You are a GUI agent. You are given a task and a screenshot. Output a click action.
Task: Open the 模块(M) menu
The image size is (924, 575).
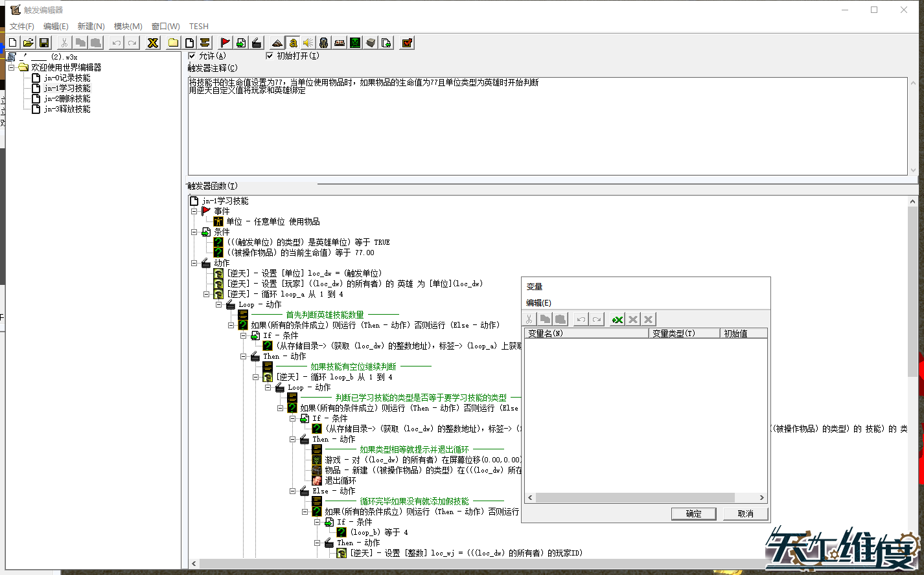128,27
